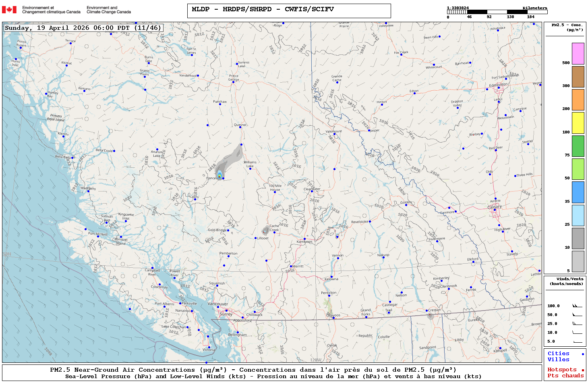Image resolution: width=588 pixels, height=383 pixels.
Task: Click the blue Cities dot in legend
Action: pyautogui.click(x=582, y=354)
